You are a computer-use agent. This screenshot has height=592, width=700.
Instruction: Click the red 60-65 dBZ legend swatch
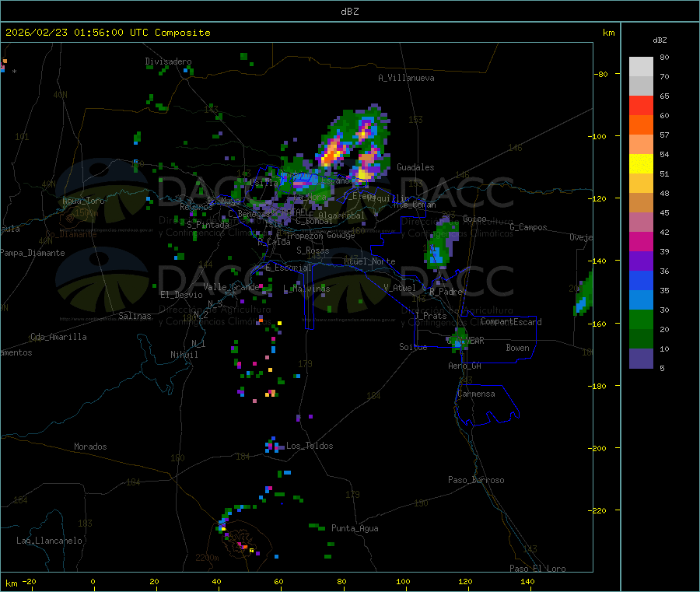(x=641, y=105)
